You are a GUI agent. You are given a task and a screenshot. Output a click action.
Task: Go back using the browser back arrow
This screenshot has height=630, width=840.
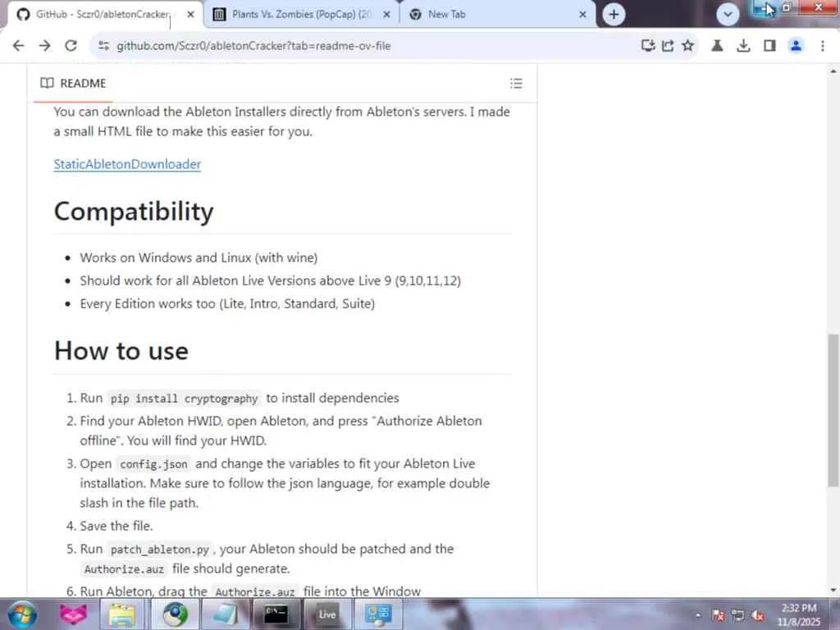point(18,46)
